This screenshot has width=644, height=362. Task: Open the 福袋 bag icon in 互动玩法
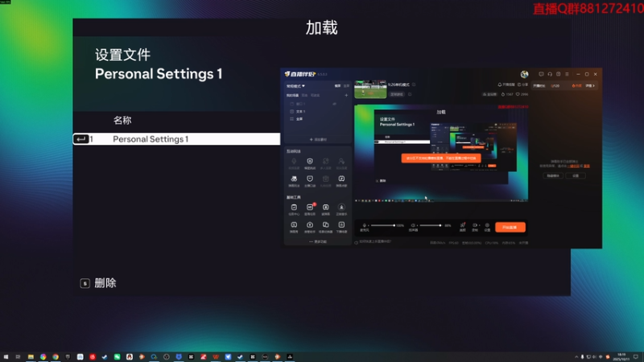coord(310,163)
